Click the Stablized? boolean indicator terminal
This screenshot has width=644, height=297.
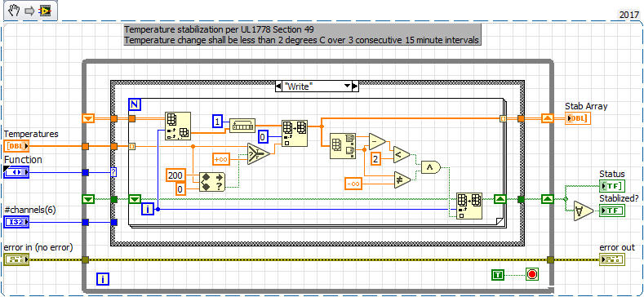pyautogui.click(x=611, y=211)
